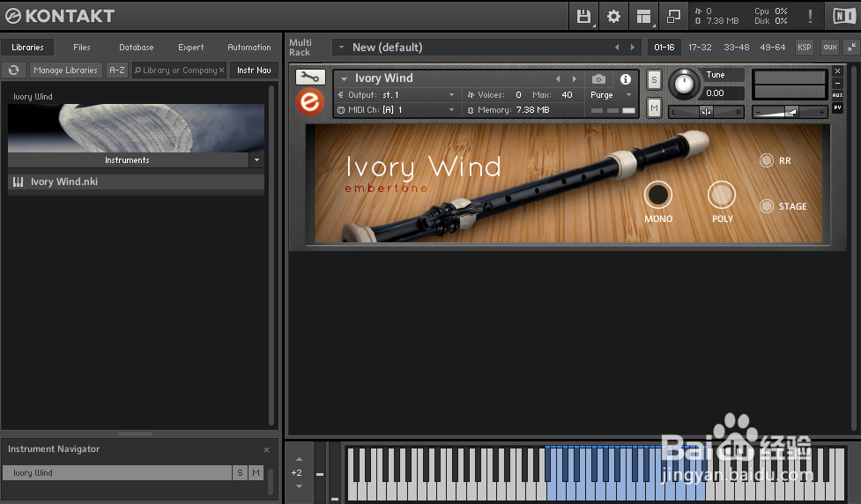This screenshot has width=861, height=504.
Task: Go to previous multi with left arrow
Action: pos(617,48)
